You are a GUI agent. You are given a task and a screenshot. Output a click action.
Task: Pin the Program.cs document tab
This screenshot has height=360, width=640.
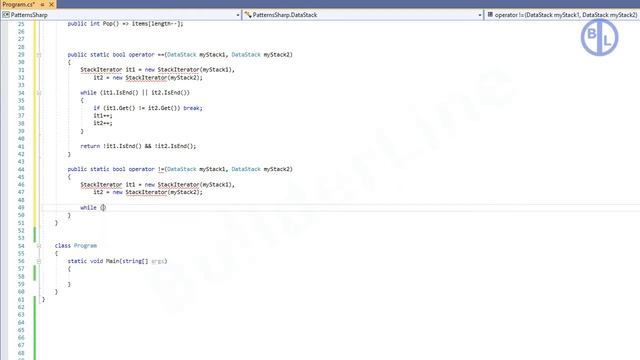tap(42, 4)
